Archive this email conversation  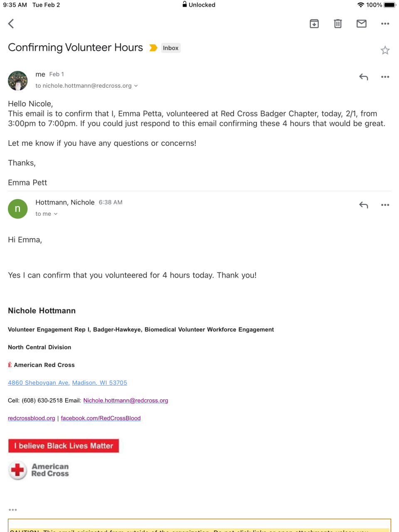pos(314,24)
